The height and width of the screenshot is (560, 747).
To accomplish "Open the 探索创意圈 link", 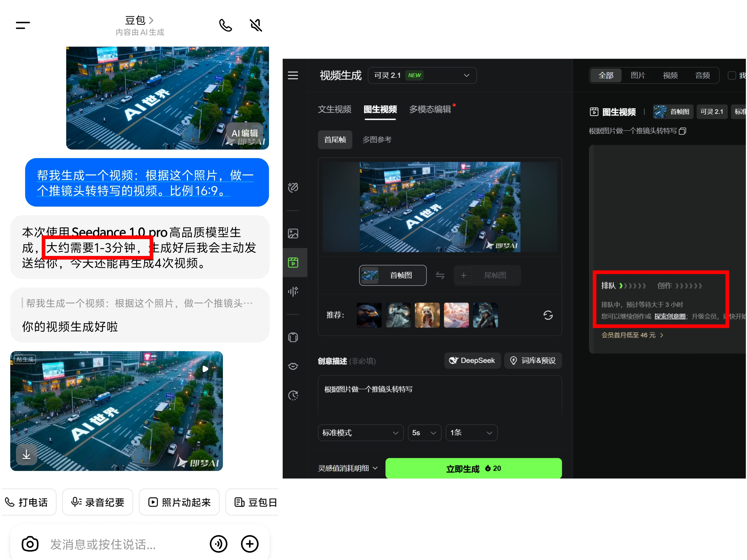I will tap(670, 316).
